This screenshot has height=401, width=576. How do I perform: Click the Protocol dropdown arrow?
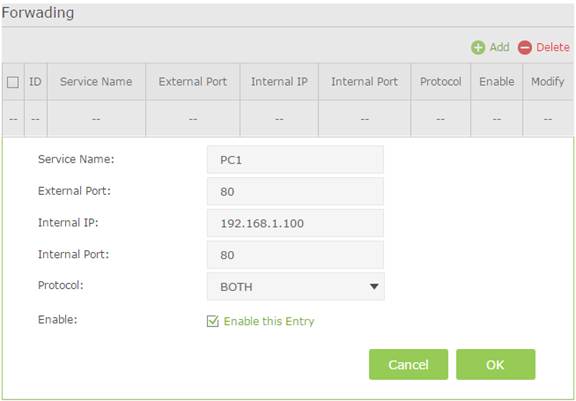[x=374, y=286]
